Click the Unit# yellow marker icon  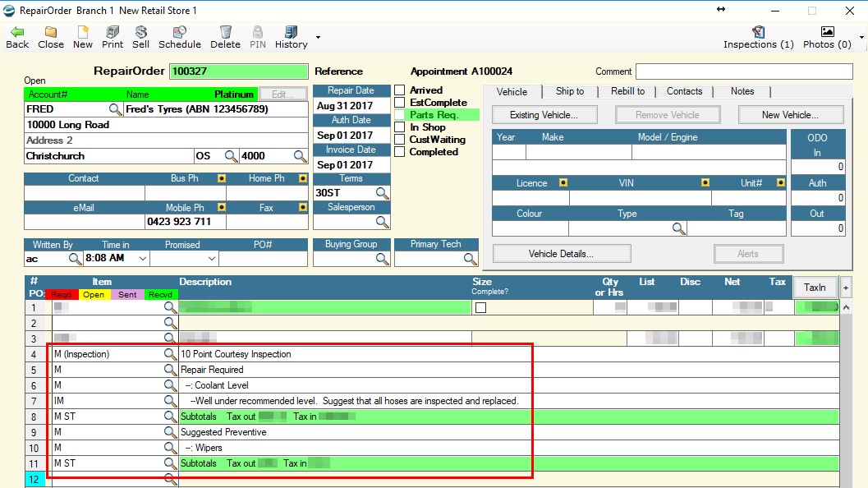780,182
